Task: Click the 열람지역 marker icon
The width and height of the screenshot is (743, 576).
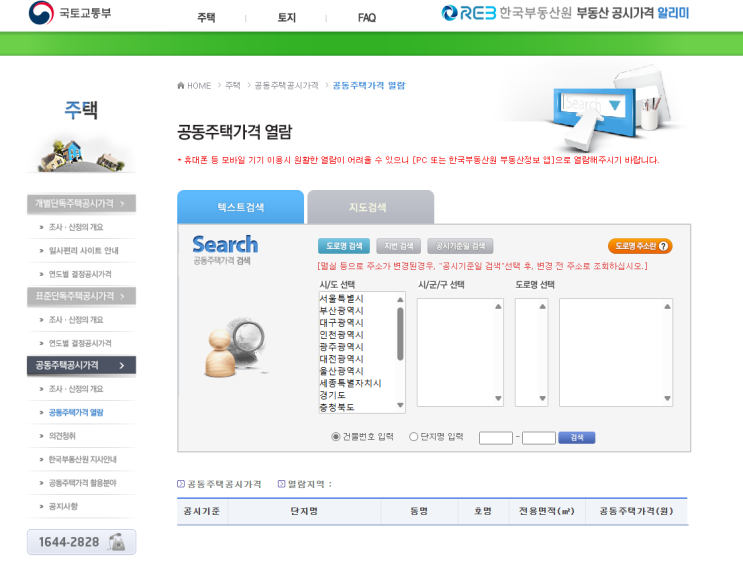Action: pos(281,484)
